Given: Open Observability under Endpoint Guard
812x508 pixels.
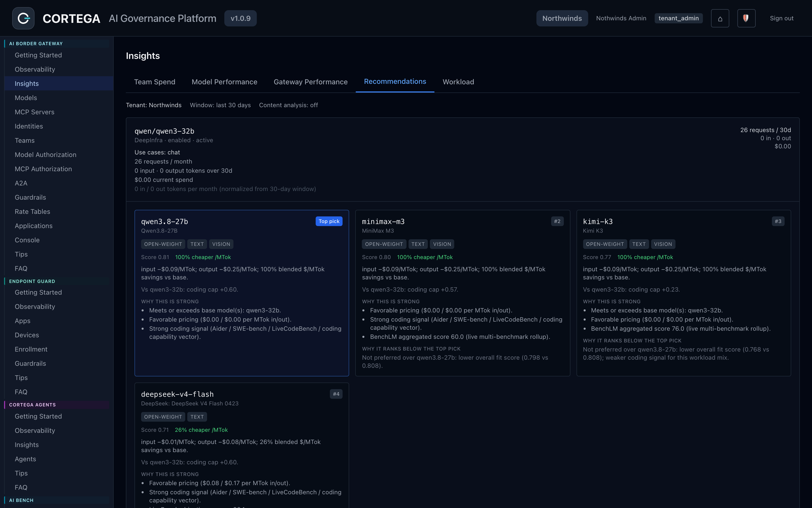Looking at the screenshot, I should click(59, 307).
